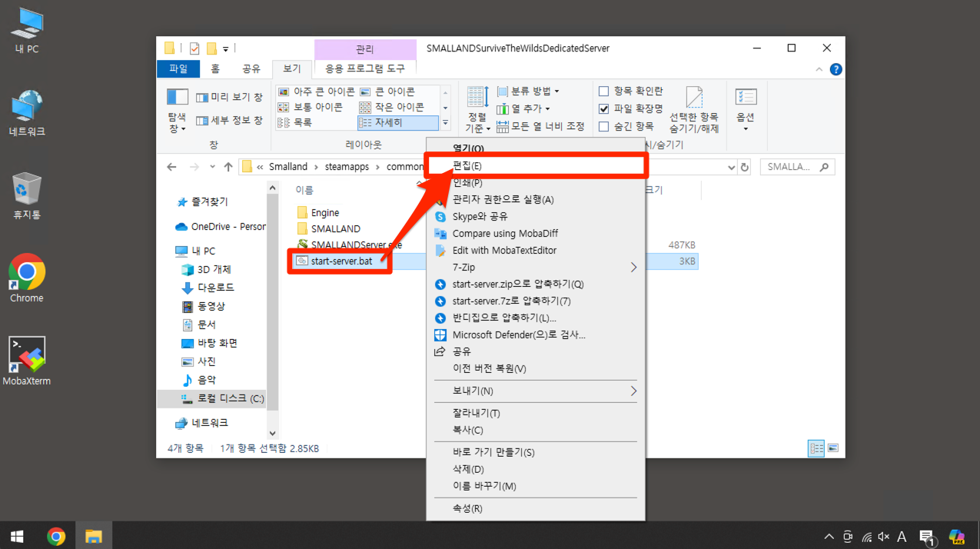
Task: Switch to 파일 ribbon tab
Action: [x=178, y=69]
